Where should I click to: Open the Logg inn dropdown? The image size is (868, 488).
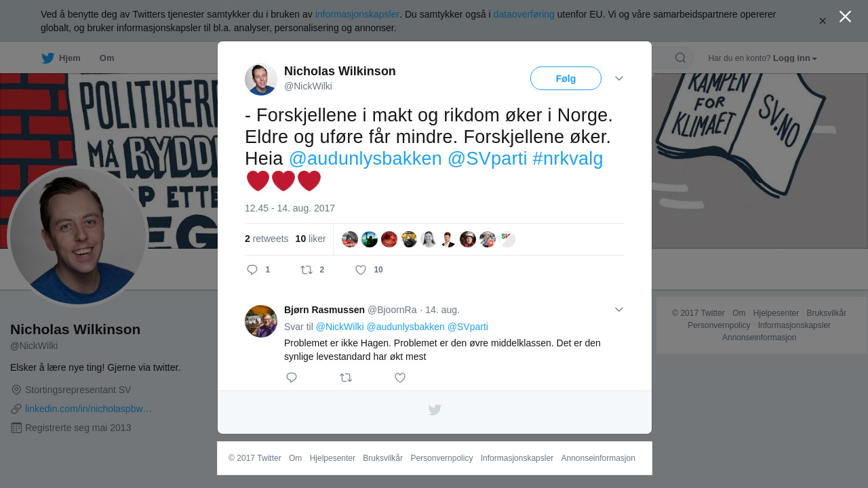tap(795, 58)
